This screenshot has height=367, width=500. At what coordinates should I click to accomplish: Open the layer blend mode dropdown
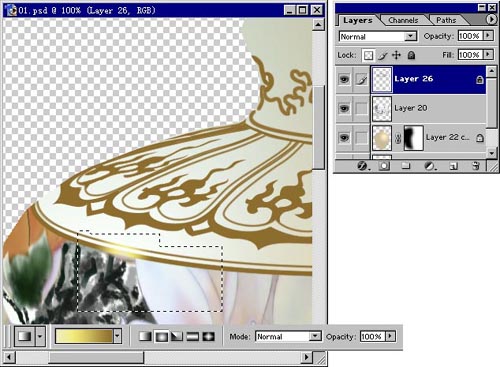378,36
